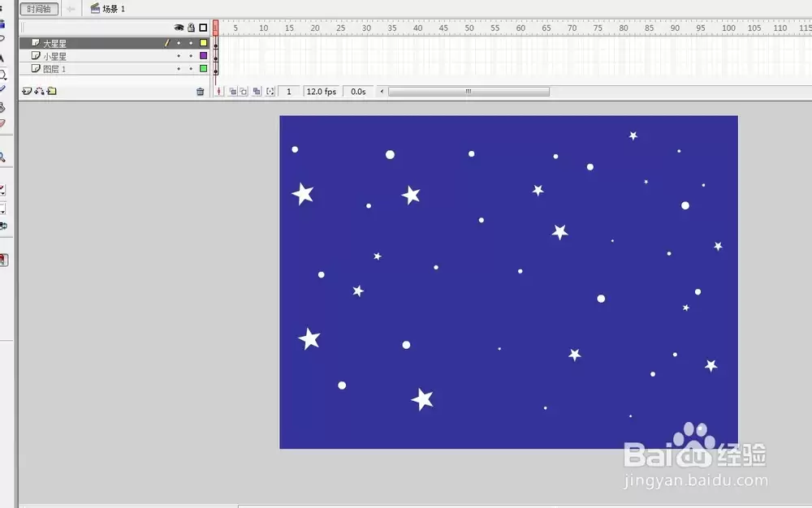Click the 时间轴 timeline button
This screenshot has height=508, width=812.
tap(39, 9)
